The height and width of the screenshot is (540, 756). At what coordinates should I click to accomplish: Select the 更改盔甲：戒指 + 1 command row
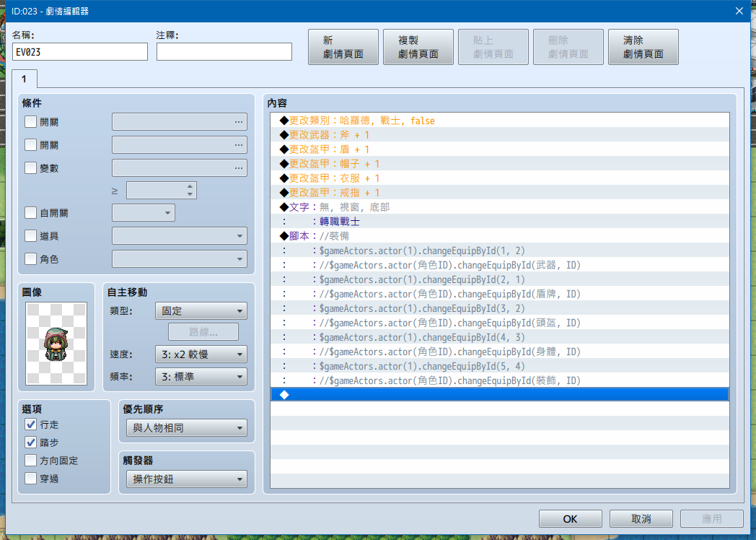click(499, 193)
